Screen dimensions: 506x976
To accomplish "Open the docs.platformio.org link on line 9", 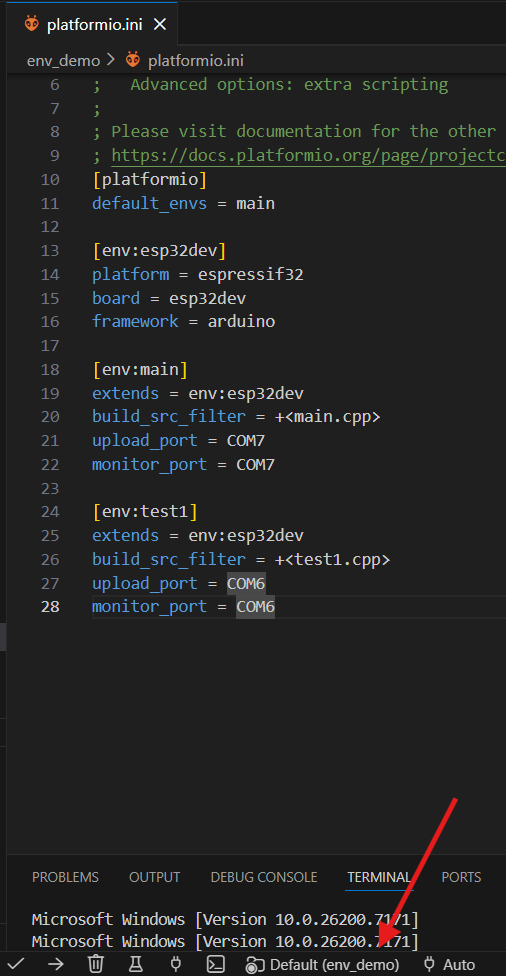I will [309, 156].
